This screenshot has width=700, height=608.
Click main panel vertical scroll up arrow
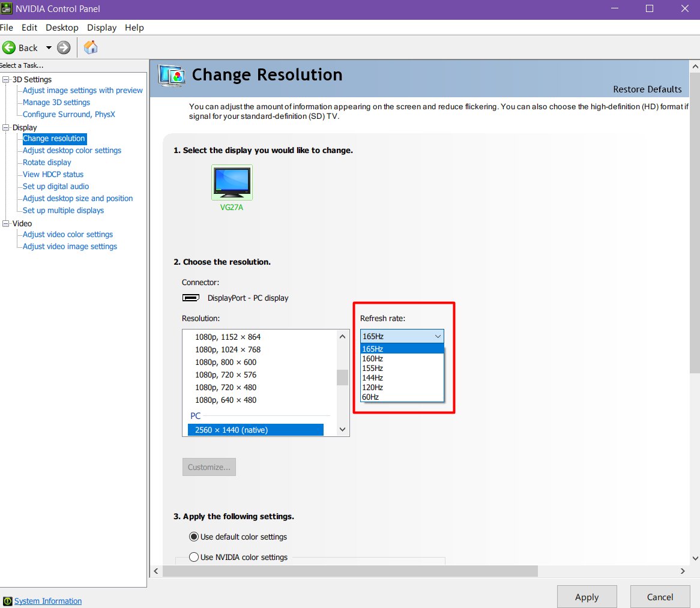(x=695, y=67)
